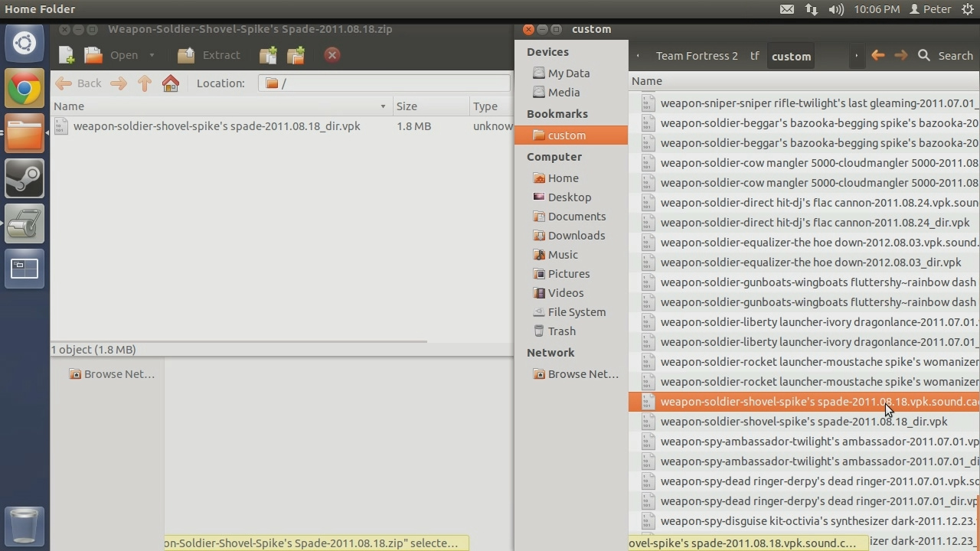Click the tf path breadcrumb
The height and width of the screenshot is (551, 980).
(755, 56)
